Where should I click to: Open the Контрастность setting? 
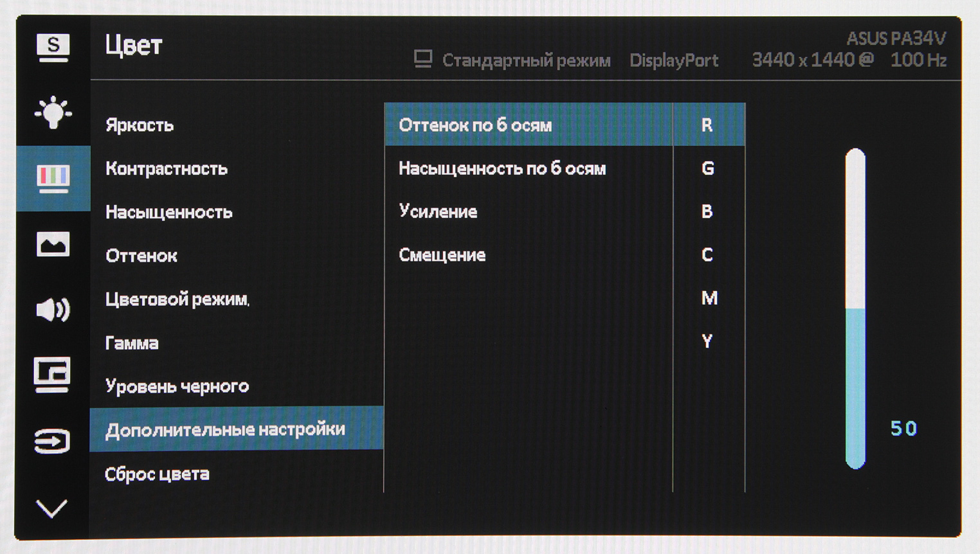click(167, 168)
